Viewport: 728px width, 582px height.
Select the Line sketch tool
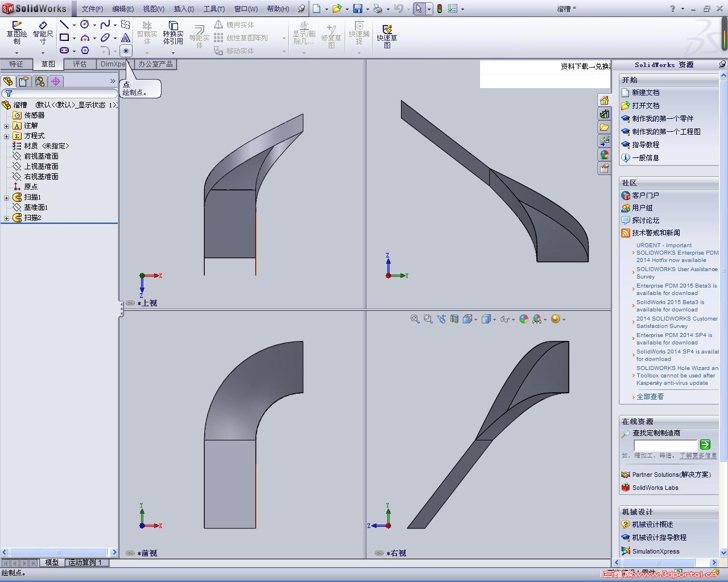[x=64, y=24]
